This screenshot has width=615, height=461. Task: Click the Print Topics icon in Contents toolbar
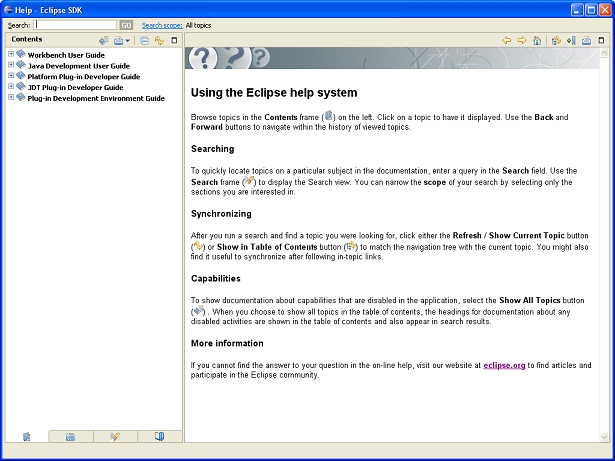point(118,40)
